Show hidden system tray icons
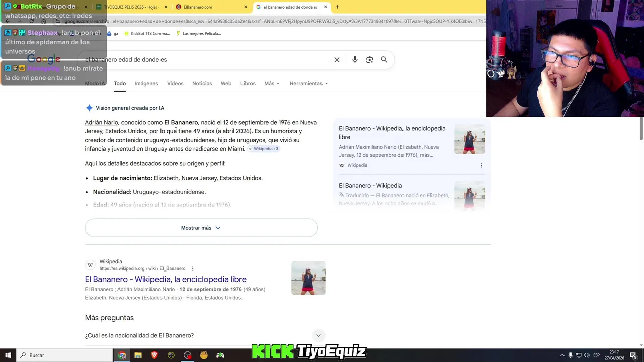644x362 pixels. tap(562, 355)
